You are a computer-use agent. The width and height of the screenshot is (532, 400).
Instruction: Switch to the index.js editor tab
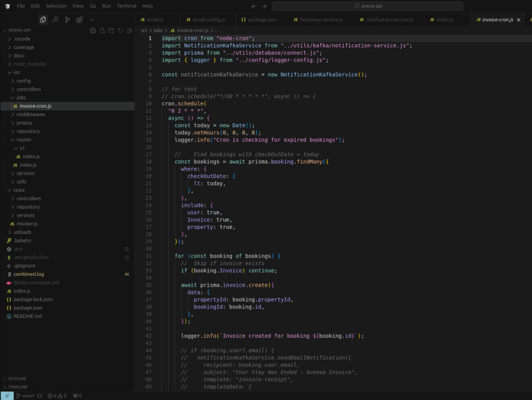coord(445,20)
